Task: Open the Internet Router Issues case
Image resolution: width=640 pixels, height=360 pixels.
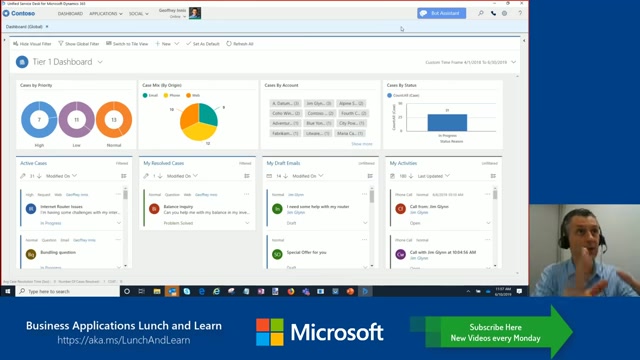Action: tap(61, 207)
